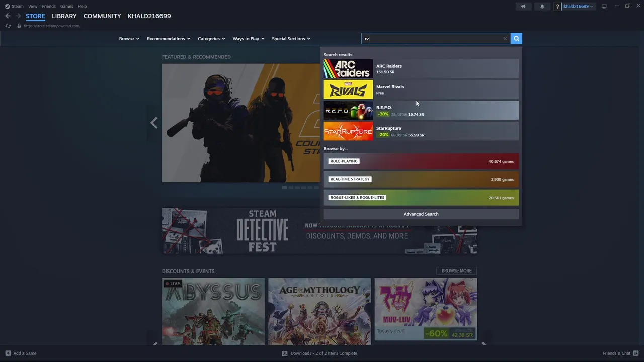Open the Muv-Luv daily deal card

[x=426, y=309]
